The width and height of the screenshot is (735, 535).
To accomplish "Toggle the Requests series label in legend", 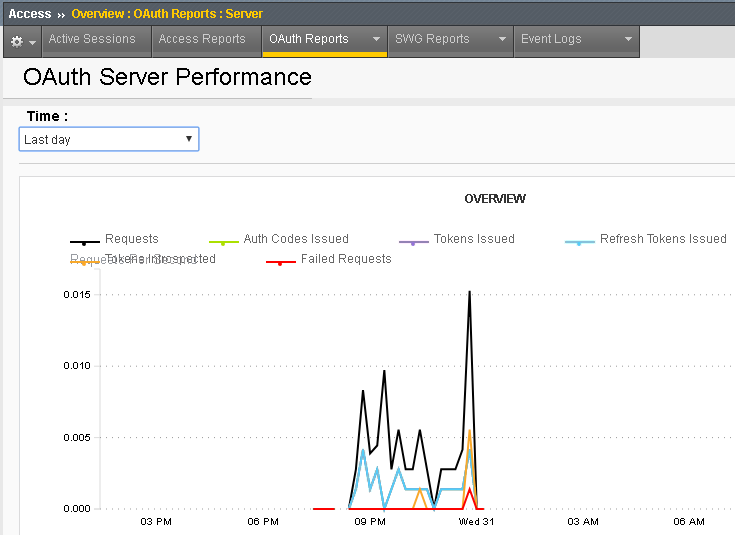I will [132, 239].
